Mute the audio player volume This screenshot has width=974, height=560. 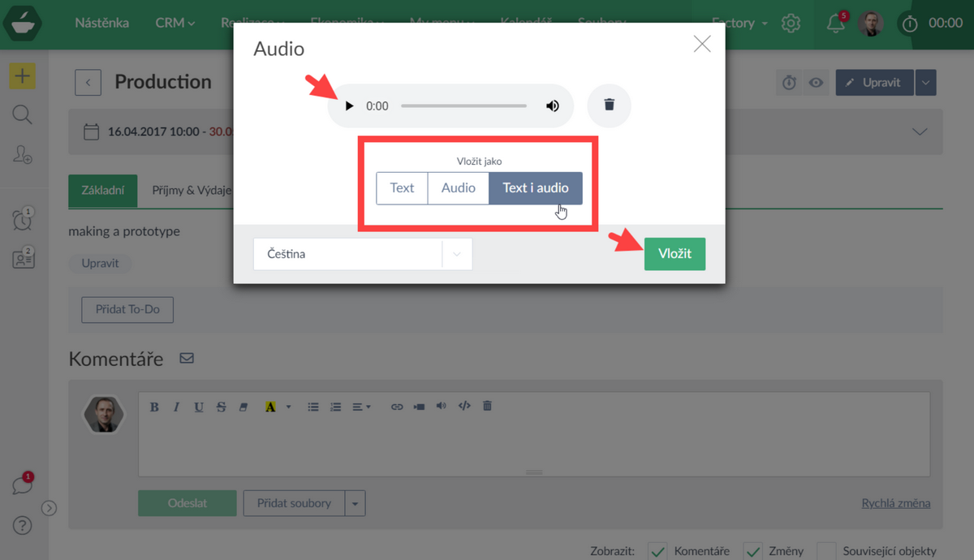553,106
